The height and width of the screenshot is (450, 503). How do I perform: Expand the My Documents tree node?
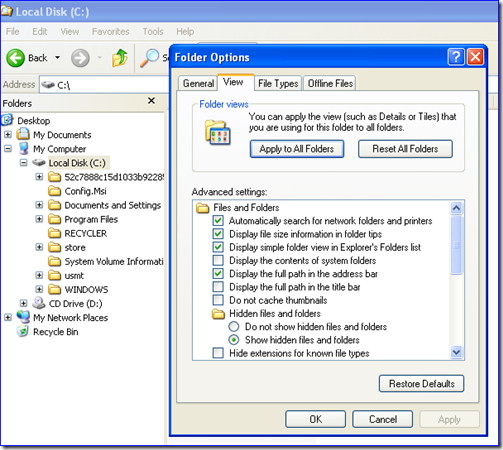tap(8, 134)
